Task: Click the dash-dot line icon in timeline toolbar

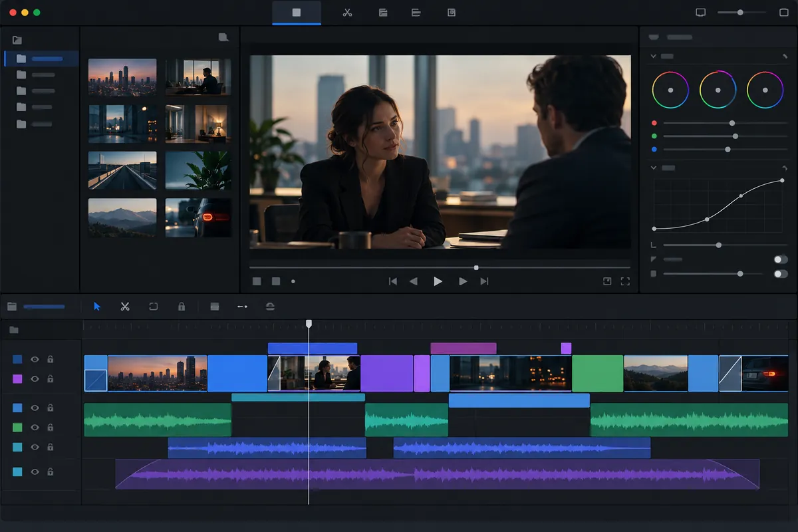Action: click(242, 307)
